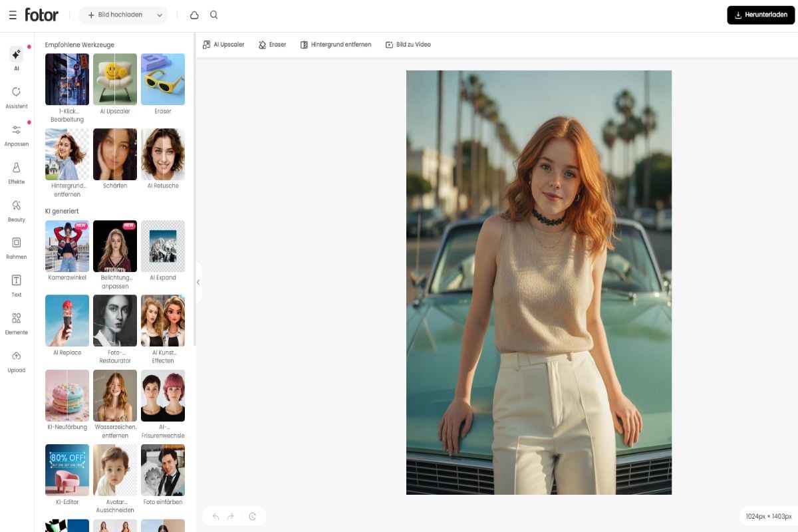Collapse the tools panel with the arrow handle
Screen dimensions: 798x532
click(x=198, y=282)
